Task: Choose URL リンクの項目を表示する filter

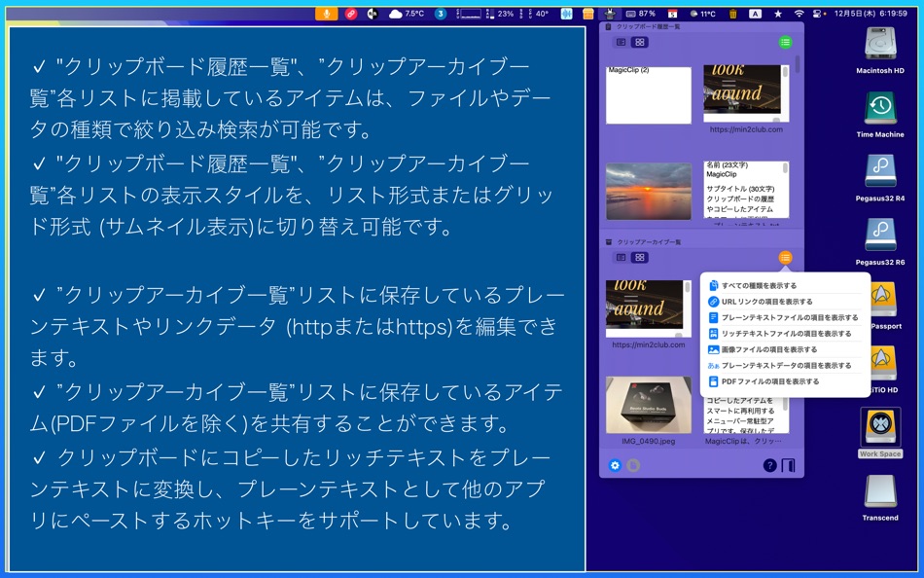Action: pos(784,302)
